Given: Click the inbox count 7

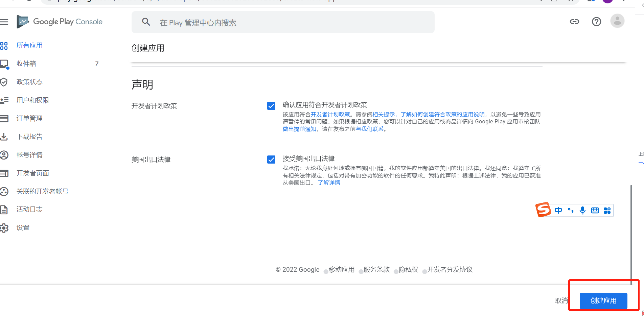Looking at the screenshot, I should coord(97,64).
